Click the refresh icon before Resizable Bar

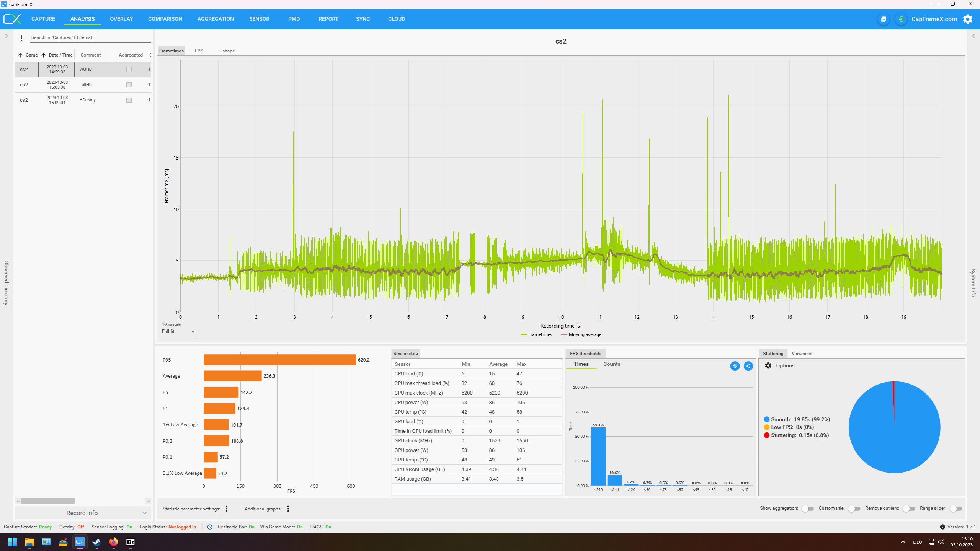pos(210,527)
